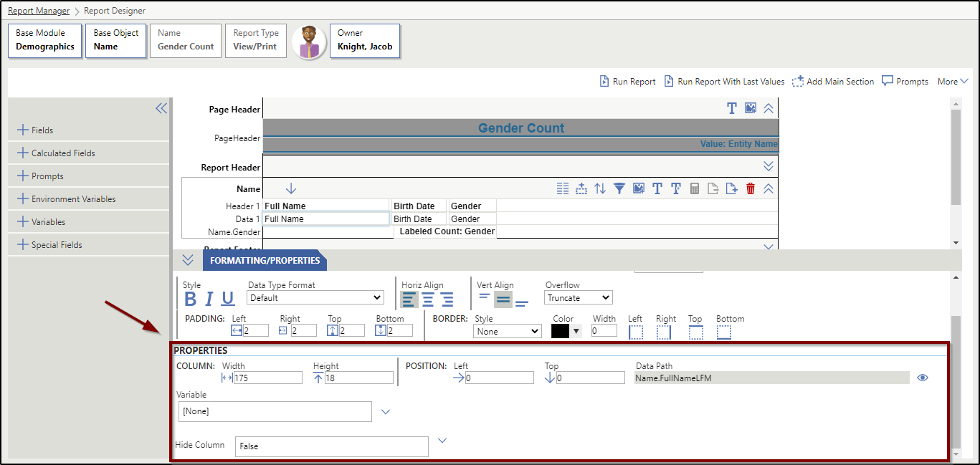This screenshot has width=980, height=465.
Task: Open the Data Type Format dropdown
Action: pyautogui.click(x=315, y=298)
